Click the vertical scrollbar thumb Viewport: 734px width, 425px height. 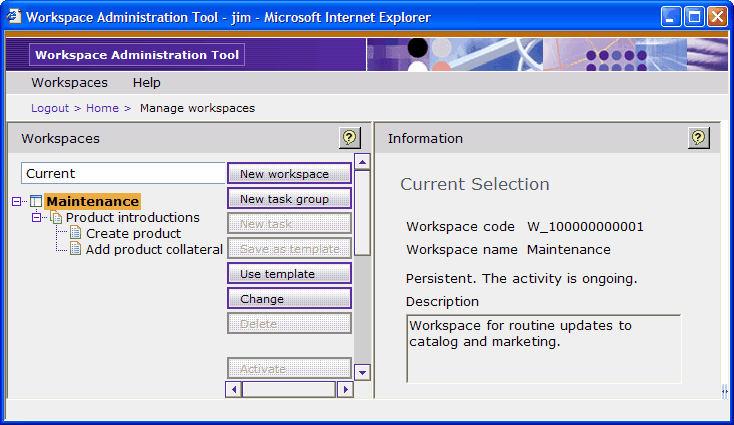pos(362,213)
